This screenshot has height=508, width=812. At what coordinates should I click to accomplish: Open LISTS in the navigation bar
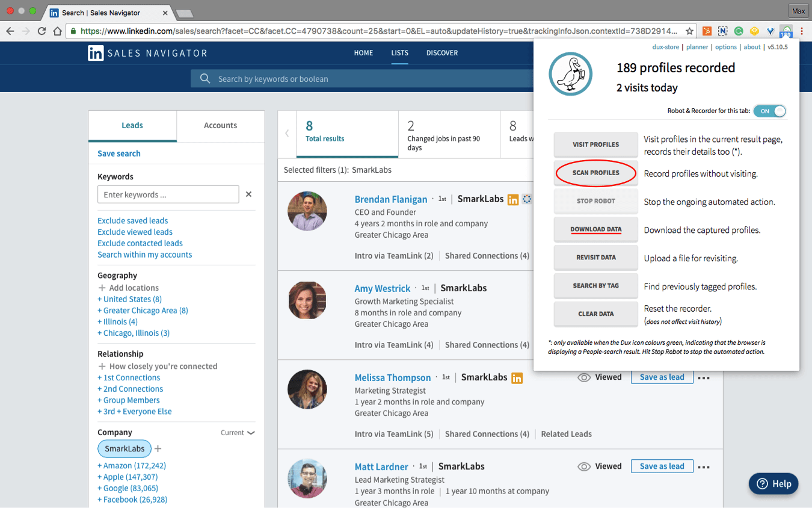400,53
